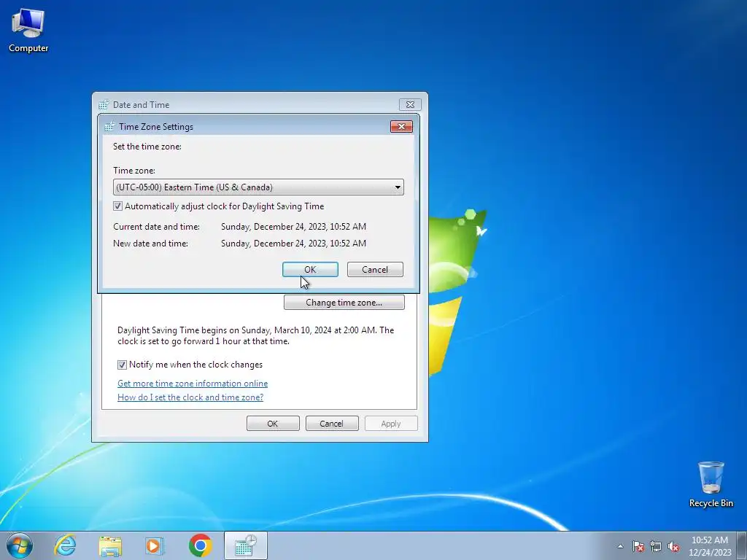The width and height of the screenshot is (747, 560).
Task: Confirm Time Zone Settings with OK
Action: pos(310,270)
